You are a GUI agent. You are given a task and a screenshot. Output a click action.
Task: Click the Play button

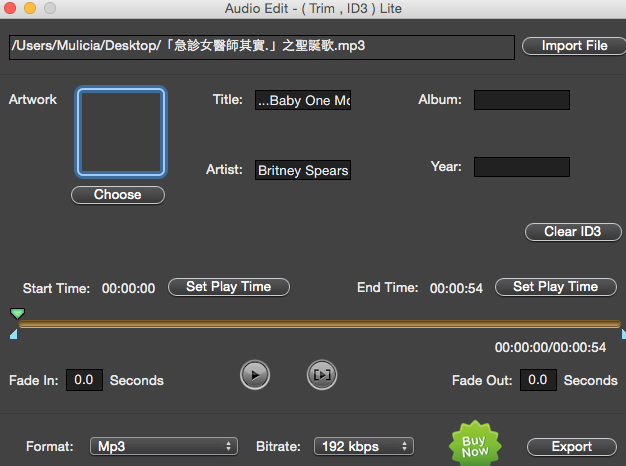tap(255, 375)
